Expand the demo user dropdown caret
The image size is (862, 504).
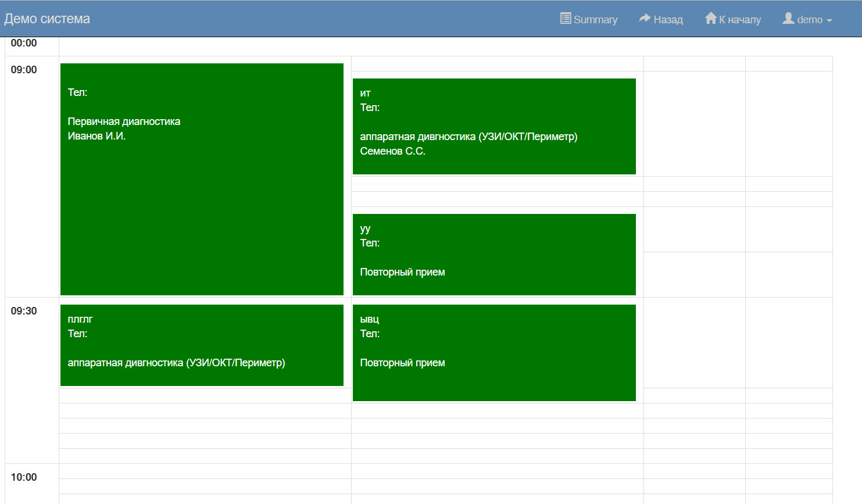tap(829, 20)
